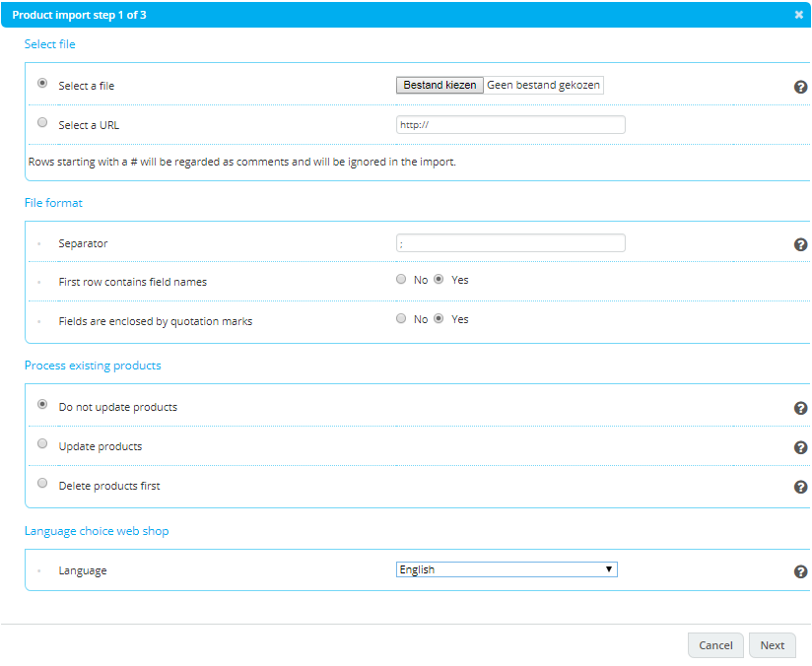Show help for Delete products first
The width and height of the screenshot is (812, 666).
[800, 487]
